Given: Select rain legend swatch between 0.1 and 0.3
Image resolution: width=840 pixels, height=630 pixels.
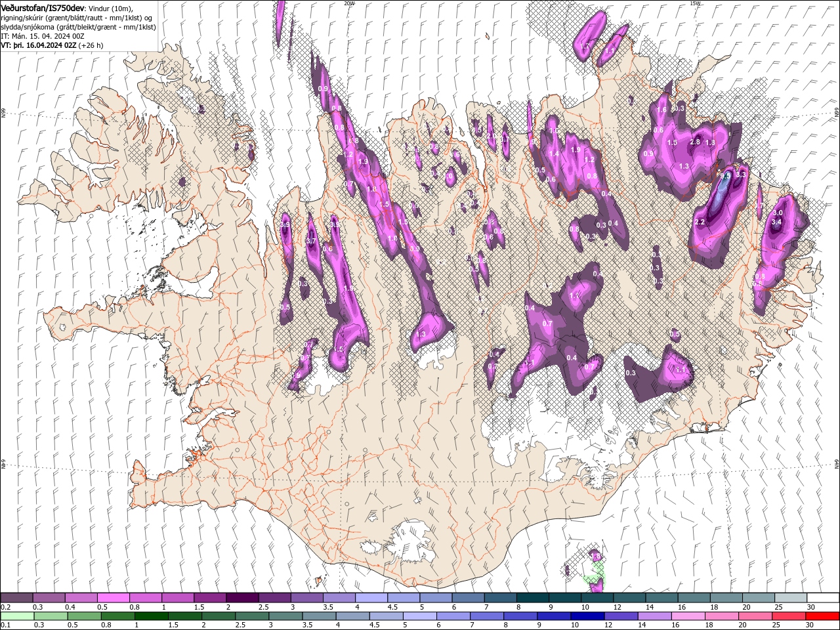Looking at the screenshot, I should coord(16,616).
